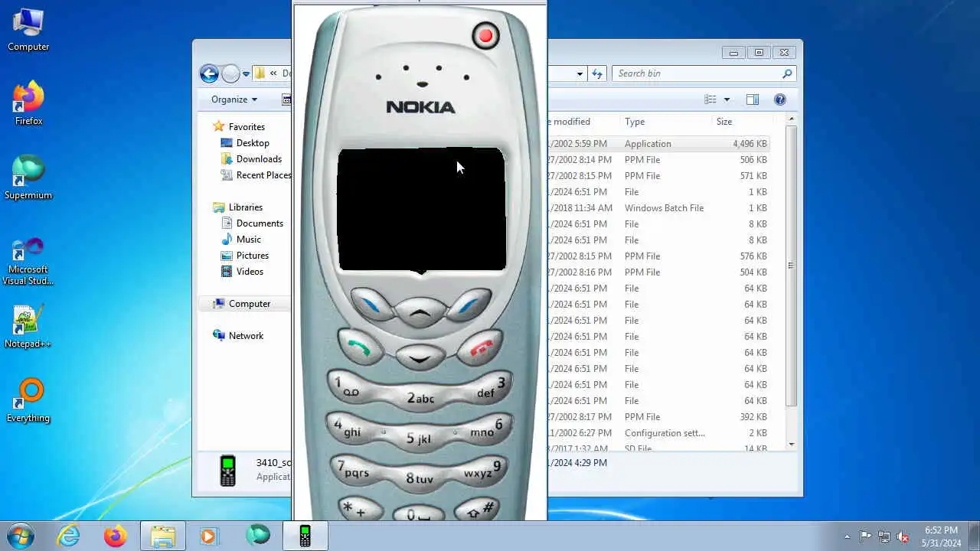Screen dimensions: 980x551
Task: Tap the hash key on keypad
Action: pyautogui.click(x=477, y=510)
